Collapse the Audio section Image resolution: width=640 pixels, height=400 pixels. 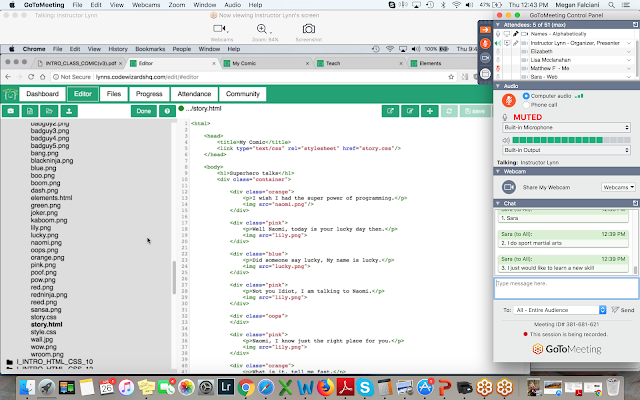498,86
